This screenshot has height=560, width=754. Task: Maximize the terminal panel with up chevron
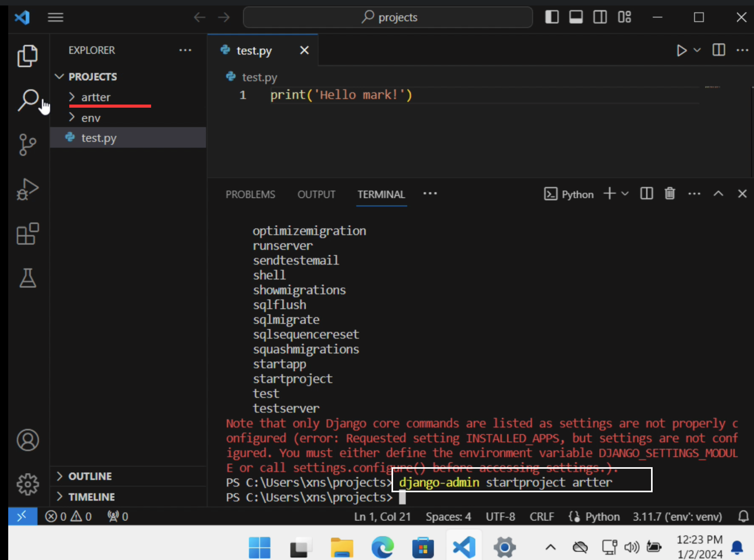click(718, 193)
